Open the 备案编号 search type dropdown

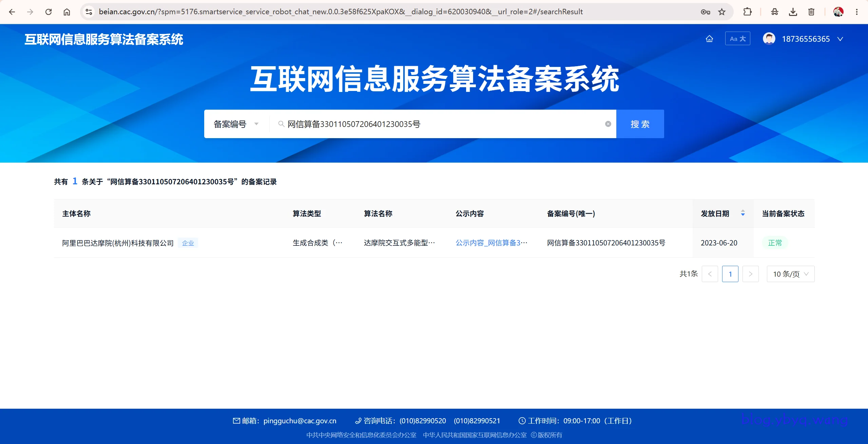pos(236,124)
